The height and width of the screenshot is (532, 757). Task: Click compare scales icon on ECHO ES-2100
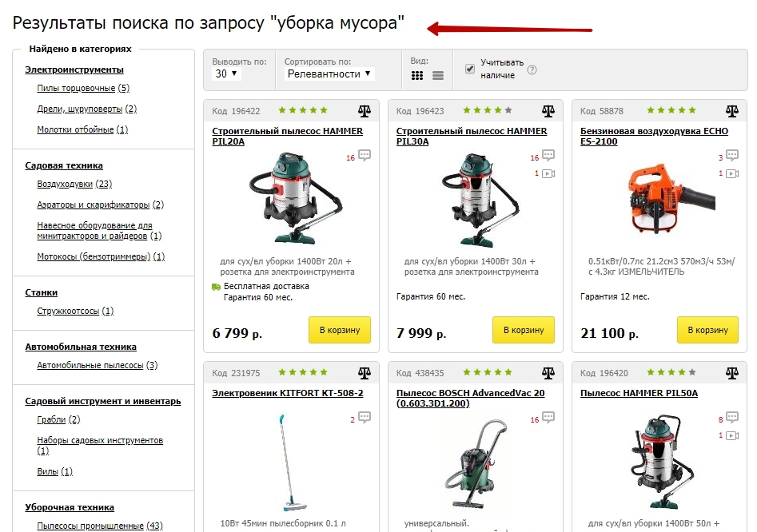click(732, 111)
